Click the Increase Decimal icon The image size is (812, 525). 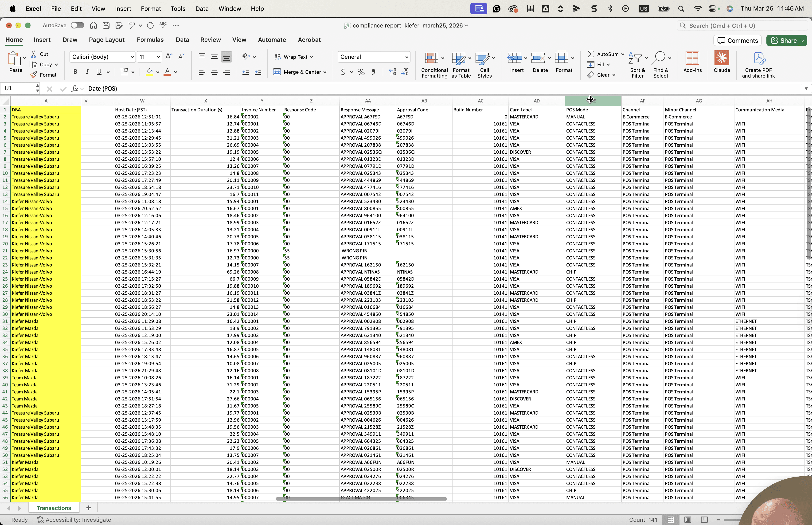point(393,72)
